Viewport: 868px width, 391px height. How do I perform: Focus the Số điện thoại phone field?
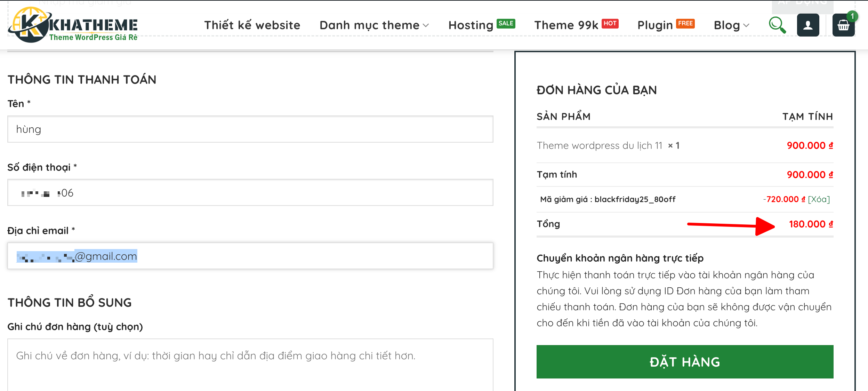250,193
